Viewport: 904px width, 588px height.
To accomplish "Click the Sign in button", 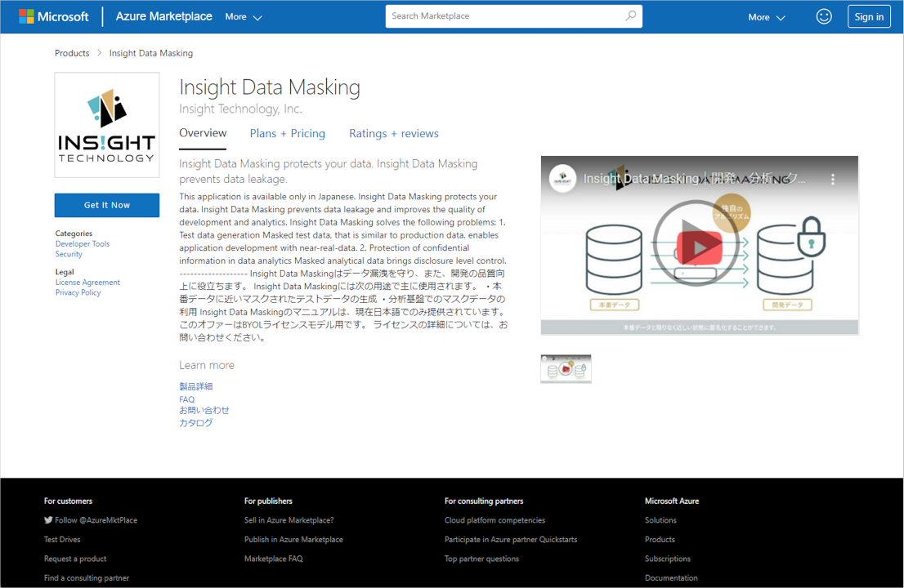I will tap(869, 16).
